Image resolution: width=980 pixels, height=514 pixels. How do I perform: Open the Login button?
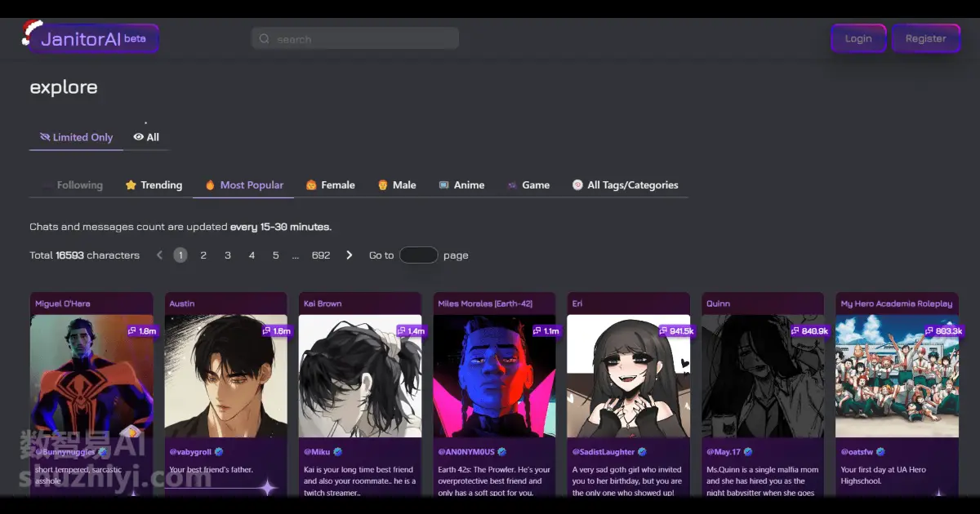point(858,38)
